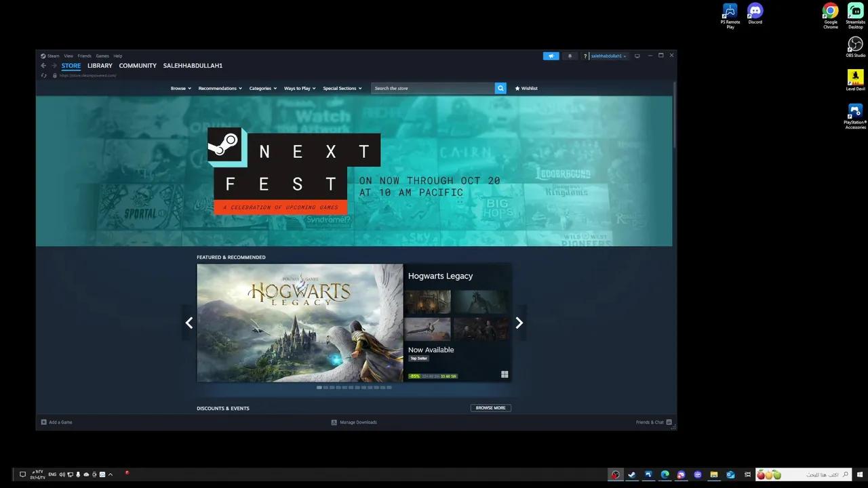Click in the store search field
868x488 pixels.
tap(433, 88)
